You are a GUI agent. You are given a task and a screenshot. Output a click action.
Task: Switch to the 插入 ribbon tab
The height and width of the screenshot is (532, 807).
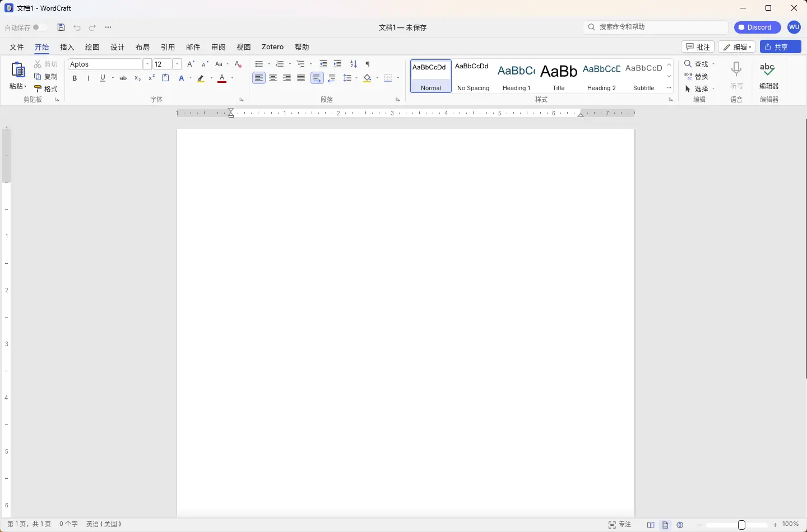click(x=67, y=47)
